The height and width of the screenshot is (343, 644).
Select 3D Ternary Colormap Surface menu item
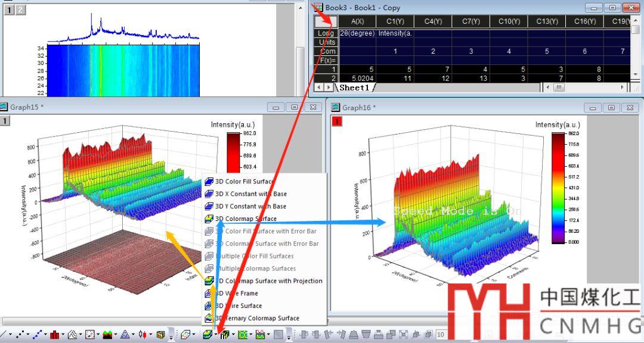(x=256, y=318)
